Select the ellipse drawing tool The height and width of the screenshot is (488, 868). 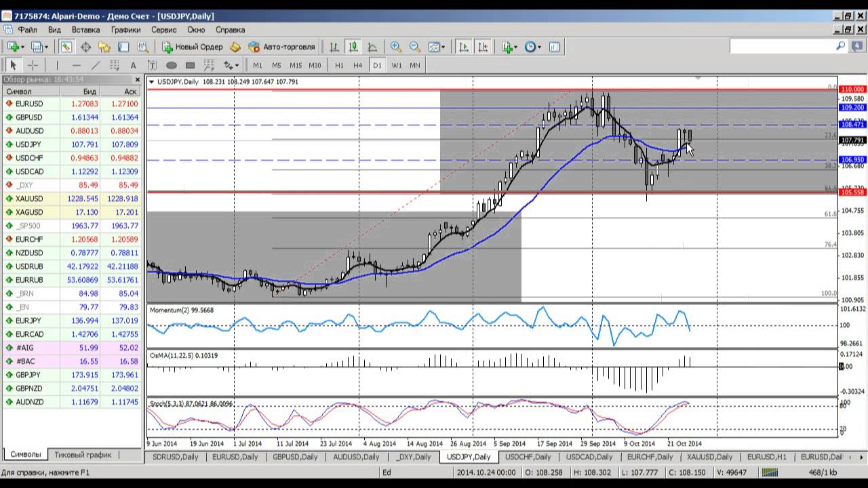[x=171, y=65]
